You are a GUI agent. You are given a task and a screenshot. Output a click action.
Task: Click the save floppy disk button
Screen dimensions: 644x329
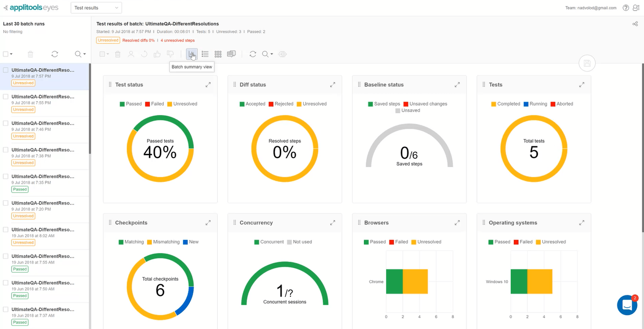(587, 63)
